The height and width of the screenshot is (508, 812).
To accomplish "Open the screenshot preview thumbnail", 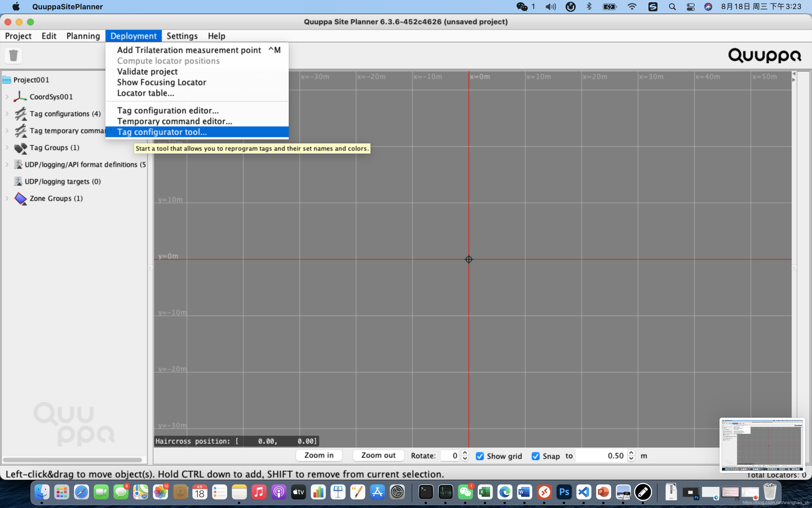I will (762, 445).
